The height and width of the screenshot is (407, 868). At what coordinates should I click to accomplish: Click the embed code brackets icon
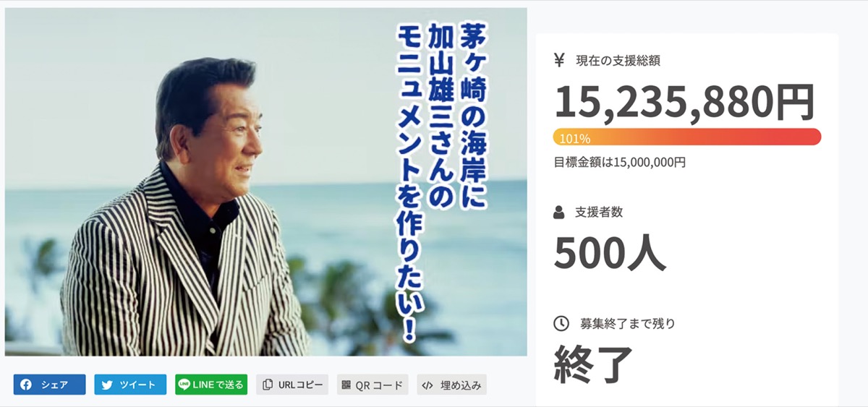tap(427, 385)
